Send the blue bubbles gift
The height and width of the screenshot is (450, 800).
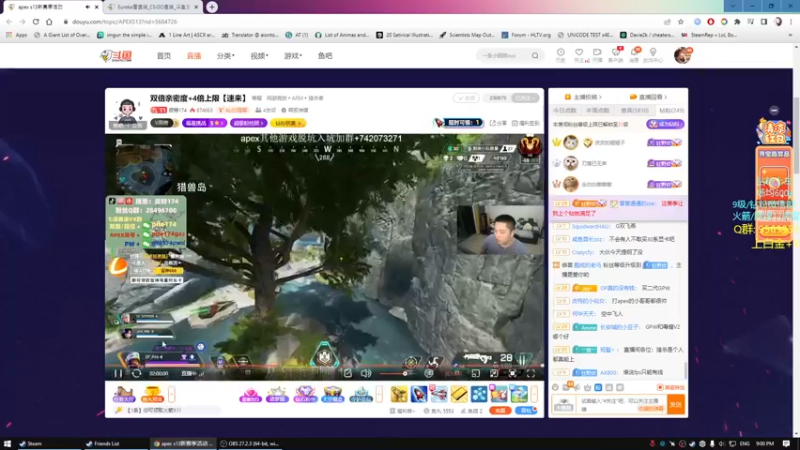(x=479, y=394)
